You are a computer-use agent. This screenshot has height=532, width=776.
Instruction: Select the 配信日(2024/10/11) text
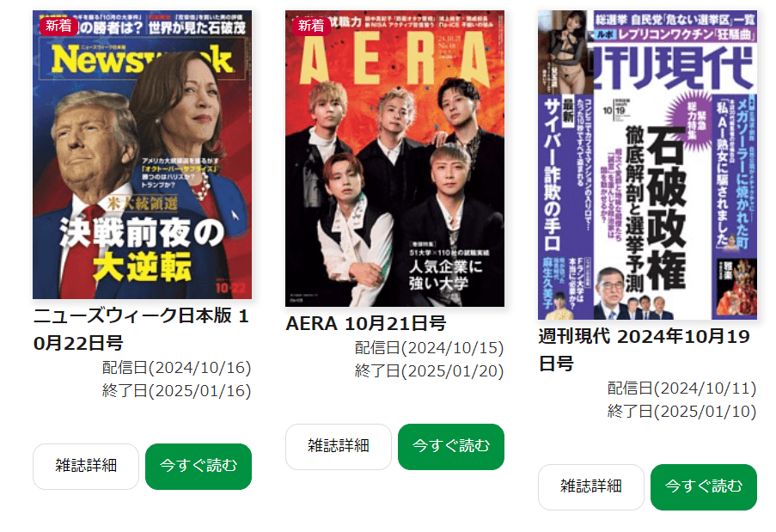pos(682,388)
